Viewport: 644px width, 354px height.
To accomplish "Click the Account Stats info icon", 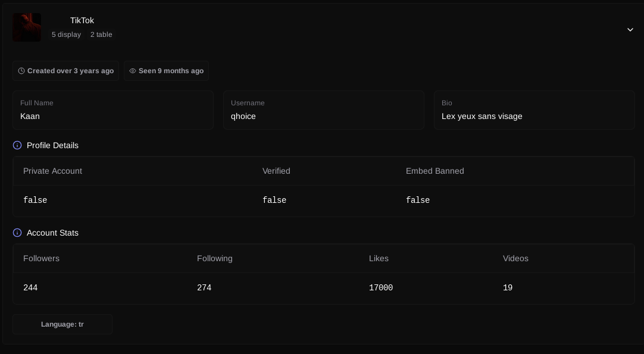I will click(17, 233).
